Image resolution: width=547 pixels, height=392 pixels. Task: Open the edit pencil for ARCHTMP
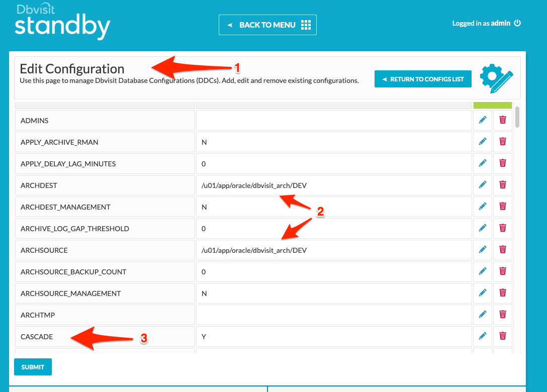pyautogui.click(x=483, y=315)
